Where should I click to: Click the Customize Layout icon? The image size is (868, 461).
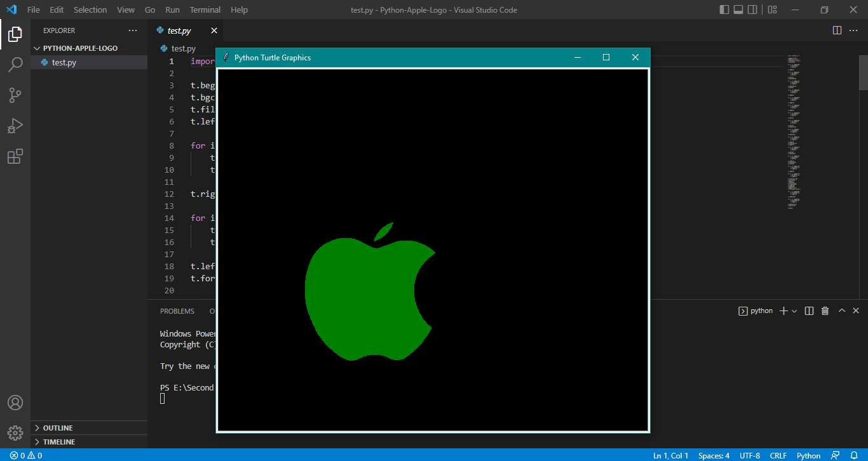click(x=772, y=10)
